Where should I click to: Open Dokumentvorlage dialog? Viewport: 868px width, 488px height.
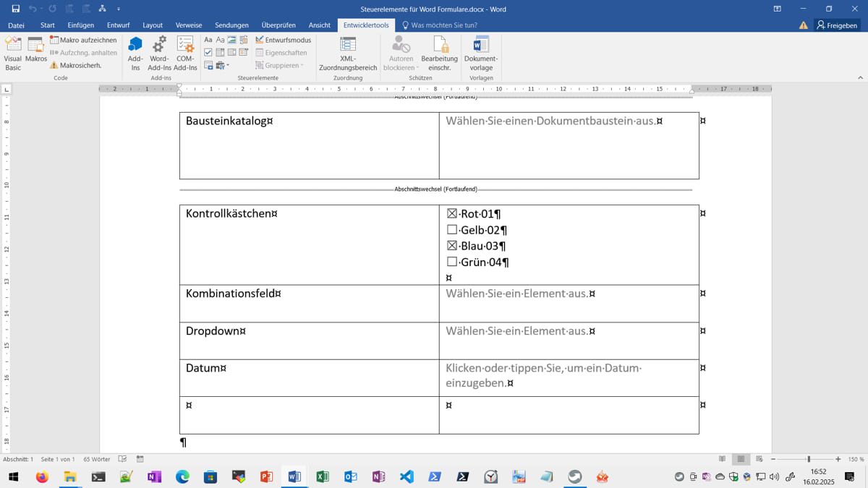tap(481, 53)
